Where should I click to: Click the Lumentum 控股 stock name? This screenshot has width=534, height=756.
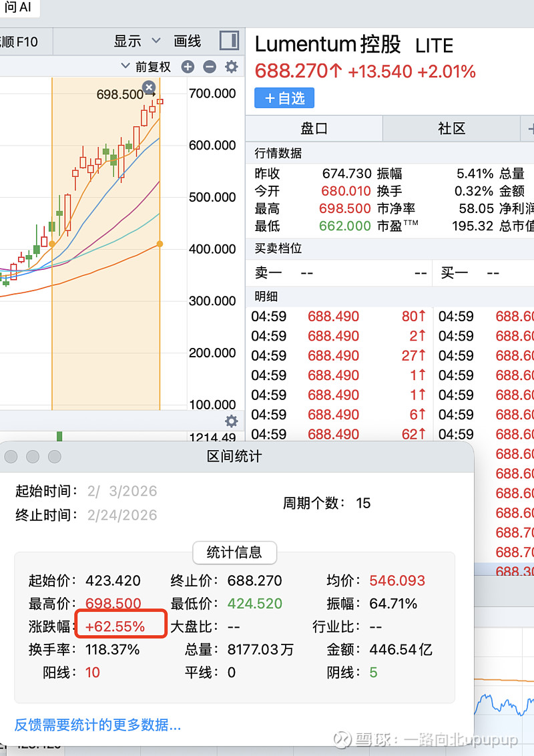(328, 44)
